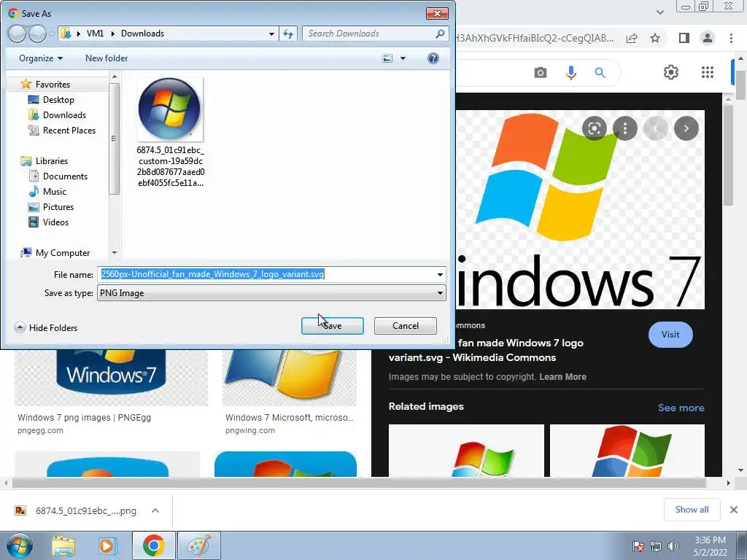The height and width of the screenshot is (560, 747).
Task: Go to next image with the right arrow
Action: [x=686, y=128]
